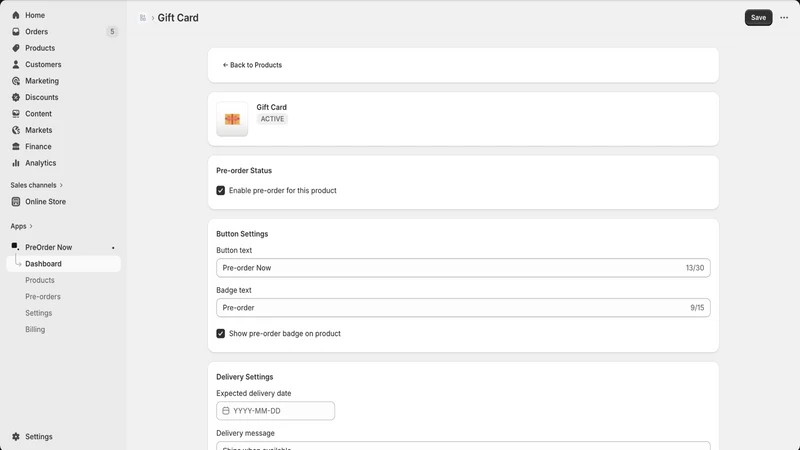This screenshot has height=450, width=800.
Task: Click the Home icon in sidebar
Action: coord(16,15)
